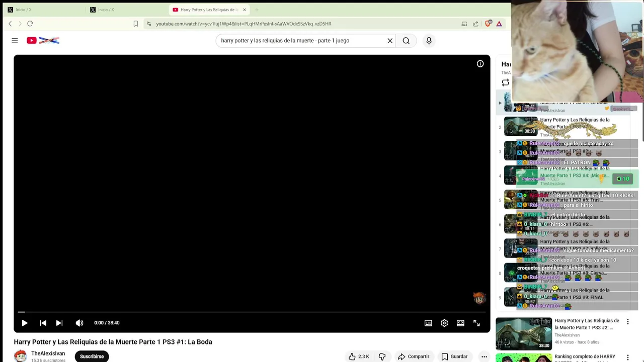
Task: Open suggested video Parte 1 PS3 #2 thumbnail
Action: tap(524, 333)
